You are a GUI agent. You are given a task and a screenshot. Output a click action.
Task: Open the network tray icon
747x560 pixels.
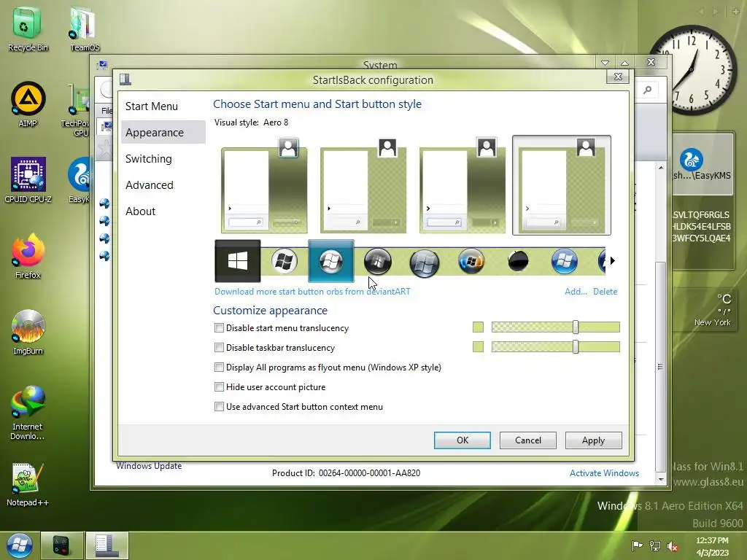pos(655,545)
